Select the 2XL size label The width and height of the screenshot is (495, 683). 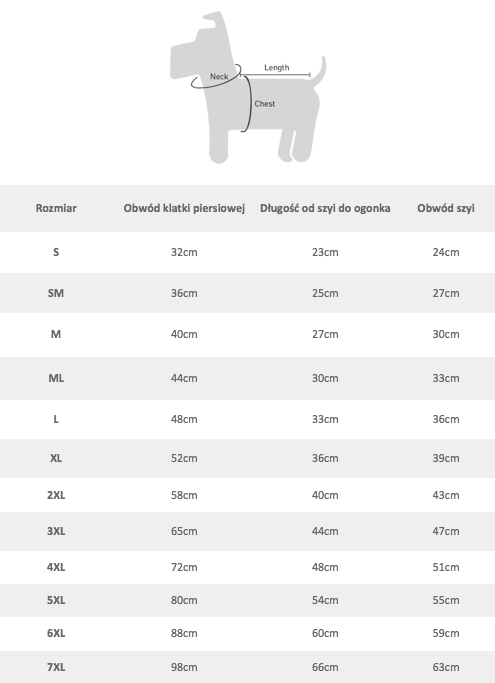pos(56,495)
